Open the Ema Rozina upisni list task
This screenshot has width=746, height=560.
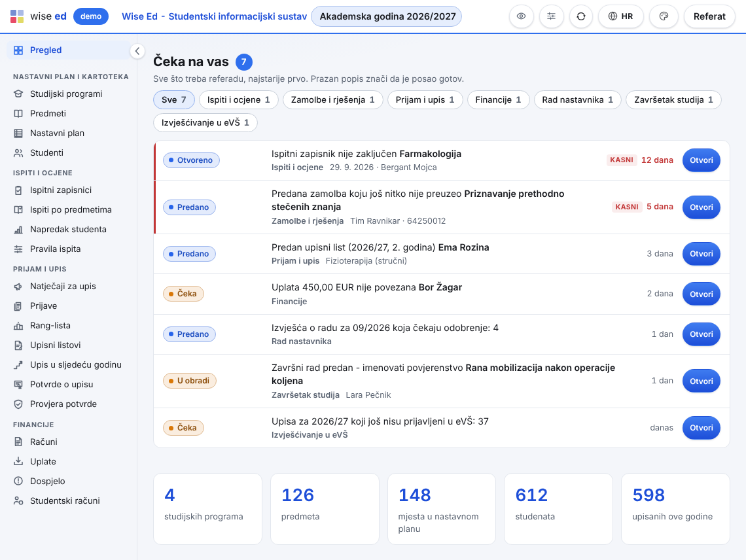701,254
